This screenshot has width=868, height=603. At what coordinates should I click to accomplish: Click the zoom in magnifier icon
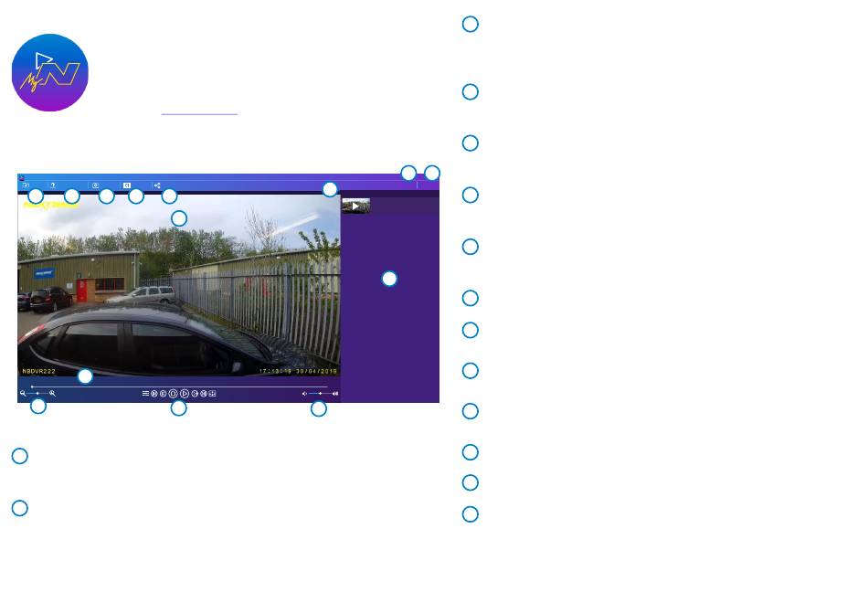coord(53,393)
